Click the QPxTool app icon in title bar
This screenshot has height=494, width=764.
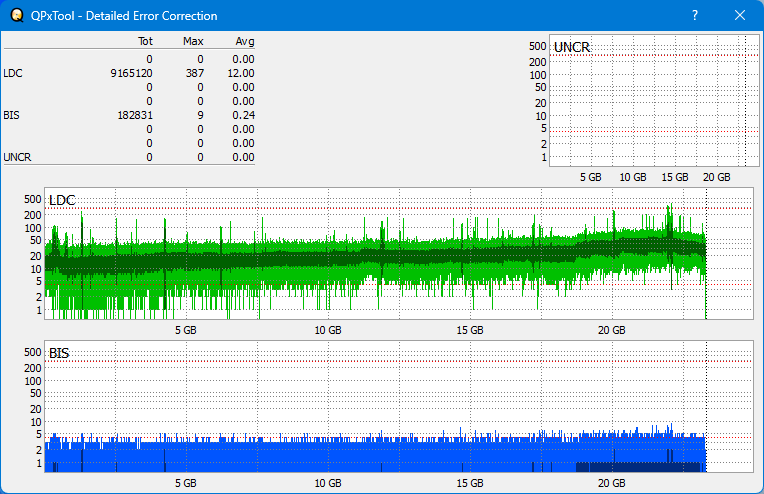(x=15, y=16)
